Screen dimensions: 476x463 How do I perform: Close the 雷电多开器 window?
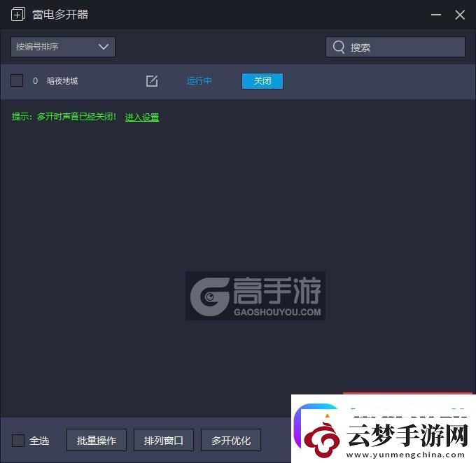[460, 15]
